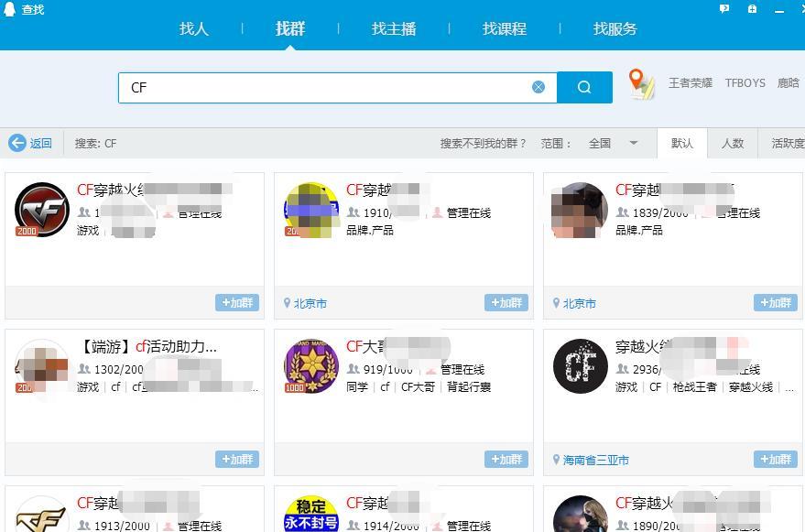This screenshot has height=532, width=805.
Task: Click 加群 for 【端游】cf活动助力 group
Action: 237,459
